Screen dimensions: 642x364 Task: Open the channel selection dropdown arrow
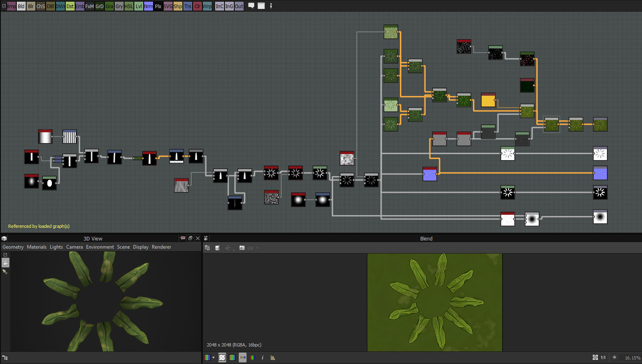[x=213, y=357]
